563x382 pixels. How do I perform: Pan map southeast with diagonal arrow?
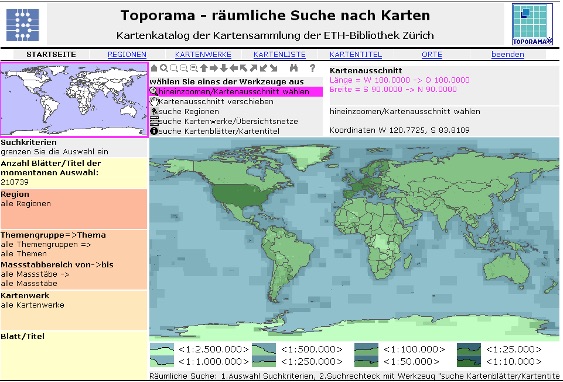pos(274,68)
